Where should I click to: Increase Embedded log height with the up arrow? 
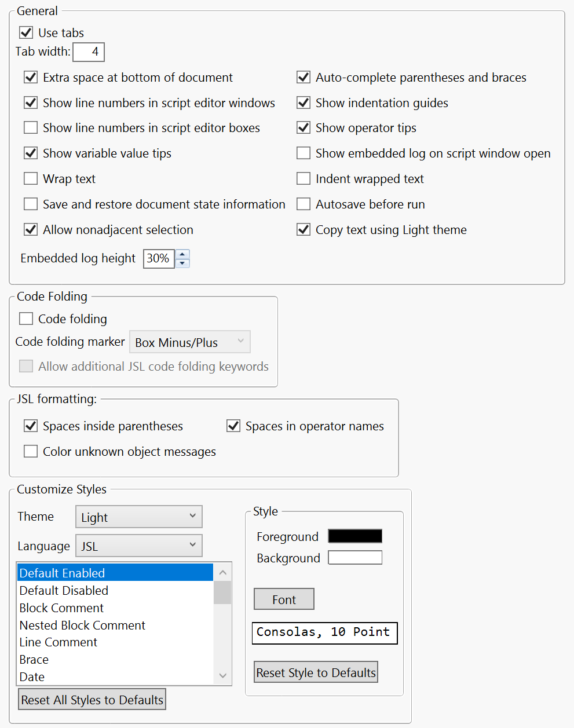tap(182, 255)
